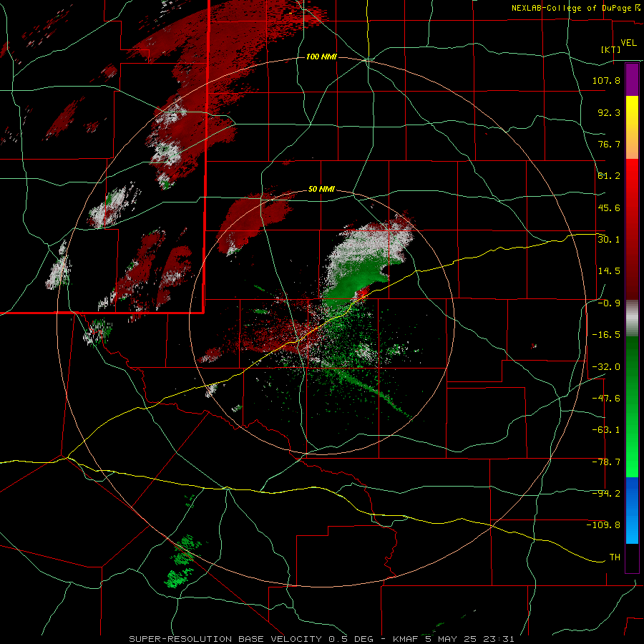Click the VEL legend title
The height and width of the screenshot is (644, 644).
628,43
